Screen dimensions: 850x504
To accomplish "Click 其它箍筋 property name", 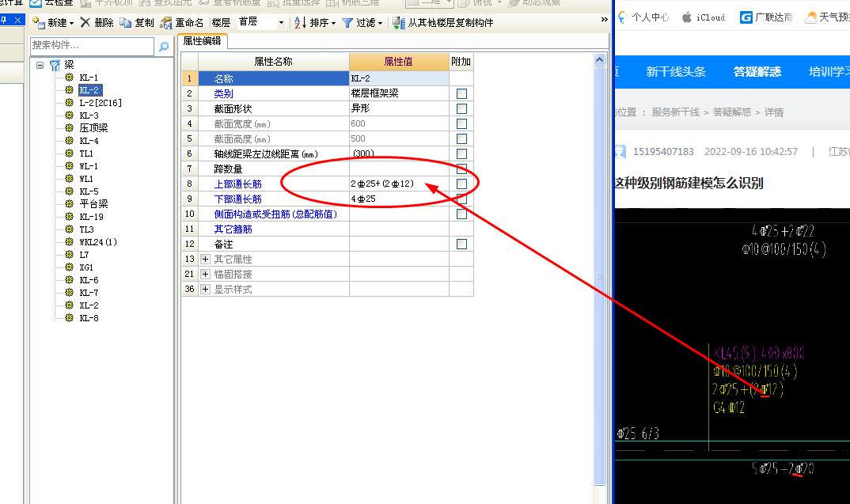I will pyautogui.click(x=233, y=229).
